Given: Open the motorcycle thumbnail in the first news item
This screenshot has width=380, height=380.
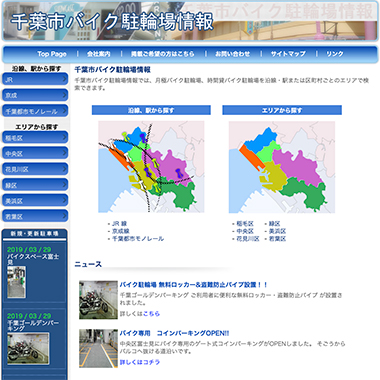Looking at the screenshot, I should (98, 300).
